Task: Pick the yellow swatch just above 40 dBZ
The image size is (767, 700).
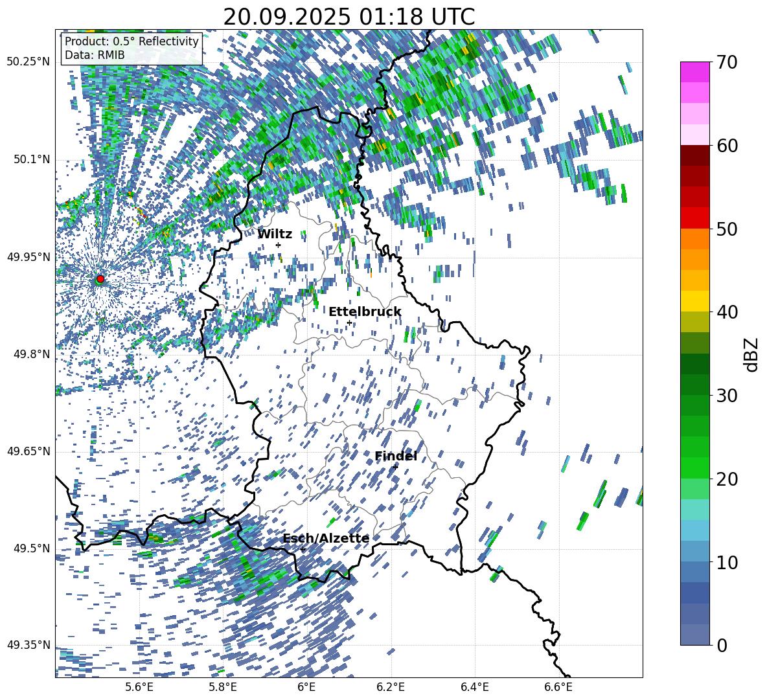Action: (x=695, y=301)
